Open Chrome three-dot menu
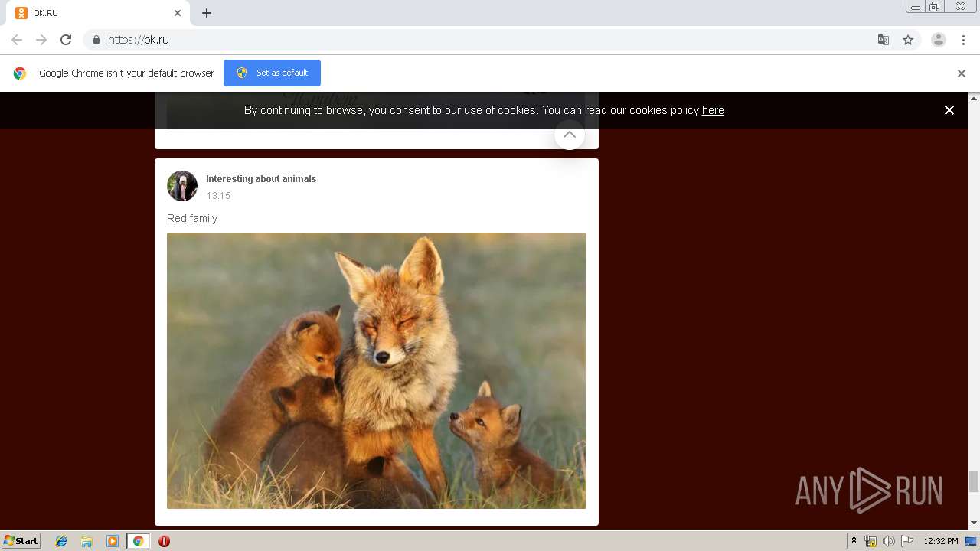 [x=963, y=40]
